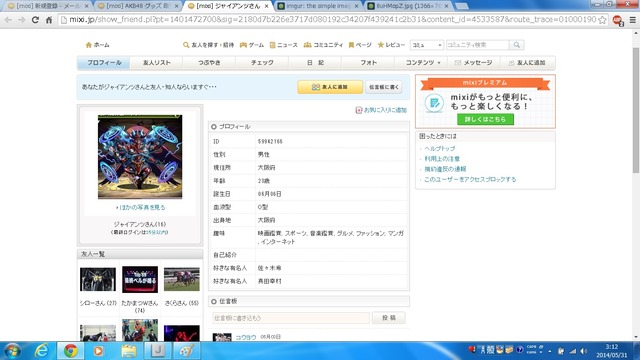Viewport: 640px width, 360px height.
Task: Reload the page with the refresh icon
Action: (x=35, y=20)
